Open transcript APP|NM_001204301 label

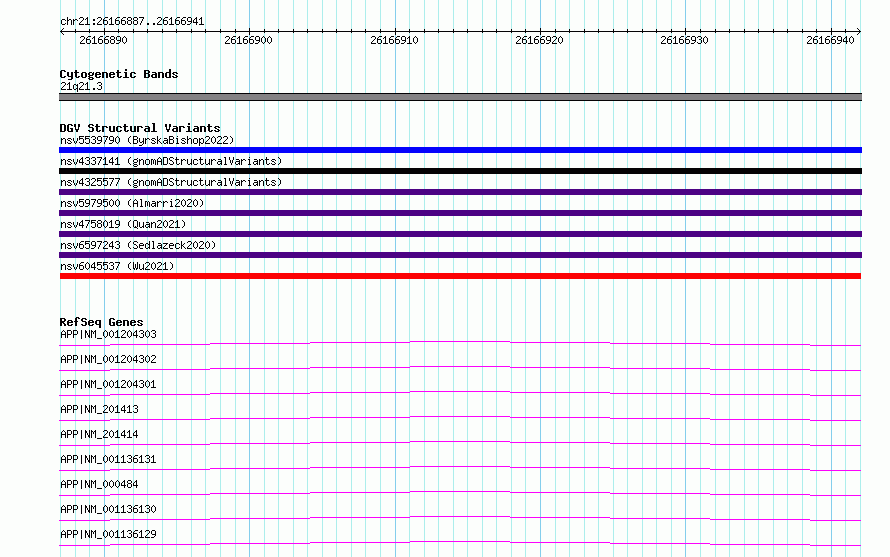point(108,384)
